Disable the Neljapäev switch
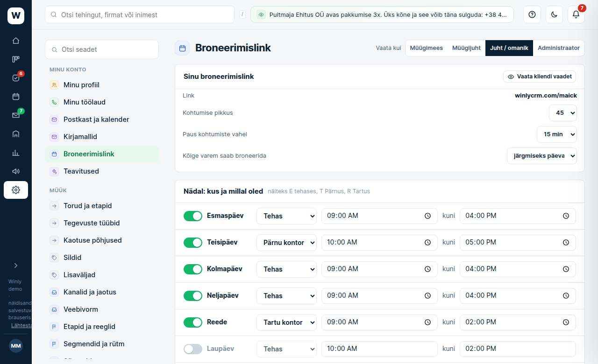The width and height of the screenshot is (598, 364). coord(193,295)
